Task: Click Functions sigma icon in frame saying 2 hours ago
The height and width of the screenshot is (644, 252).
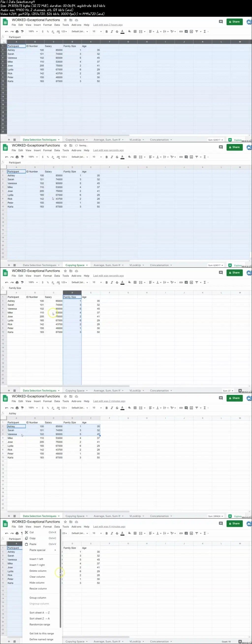Action: click(205, 32)
